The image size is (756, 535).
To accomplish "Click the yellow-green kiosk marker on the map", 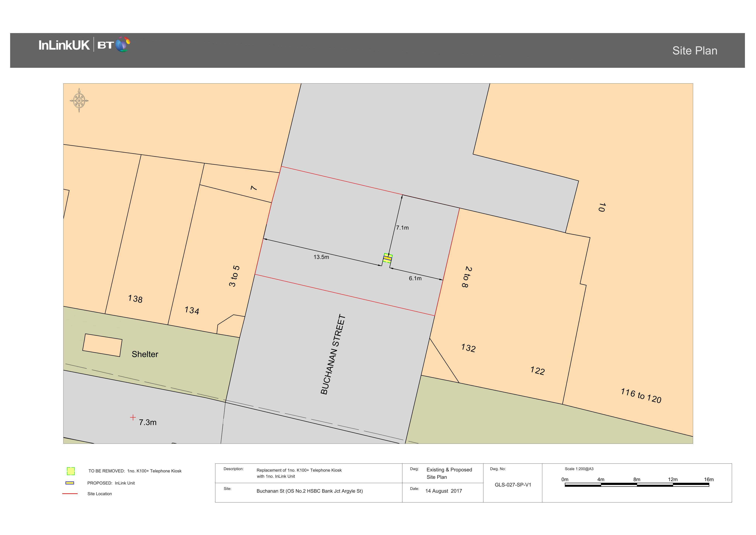I will point(388,258).
